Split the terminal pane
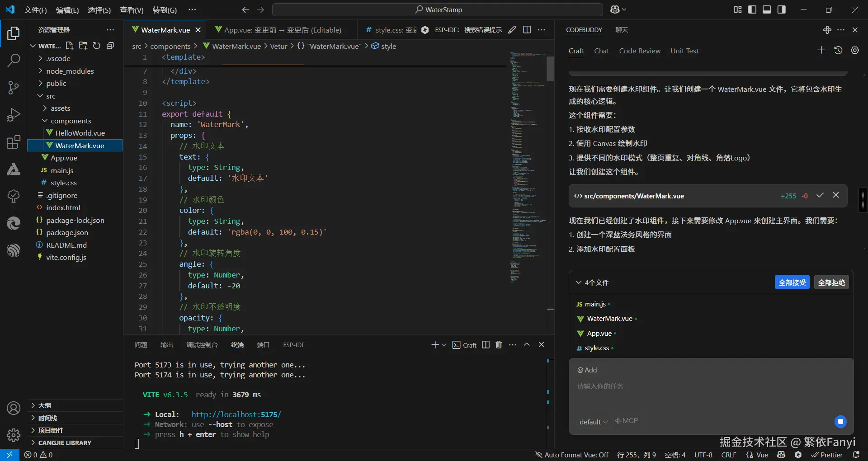This screenshot has height=461, width=868. pyautogui.click(x=485, y=344)
